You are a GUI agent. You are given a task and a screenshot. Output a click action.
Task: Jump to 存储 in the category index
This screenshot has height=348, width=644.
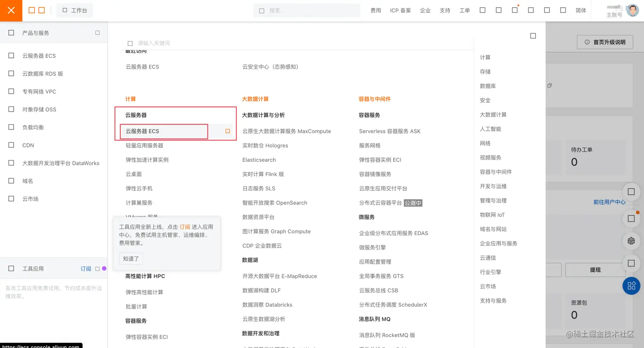[x=485, y=72]
